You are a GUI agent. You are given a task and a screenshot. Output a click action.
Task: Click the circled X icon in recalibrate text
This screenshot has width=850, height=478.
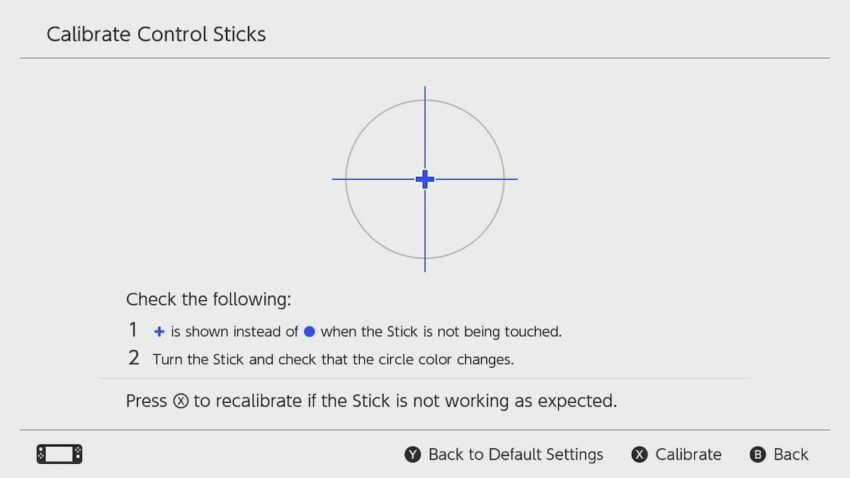click(x=181, y=401)
